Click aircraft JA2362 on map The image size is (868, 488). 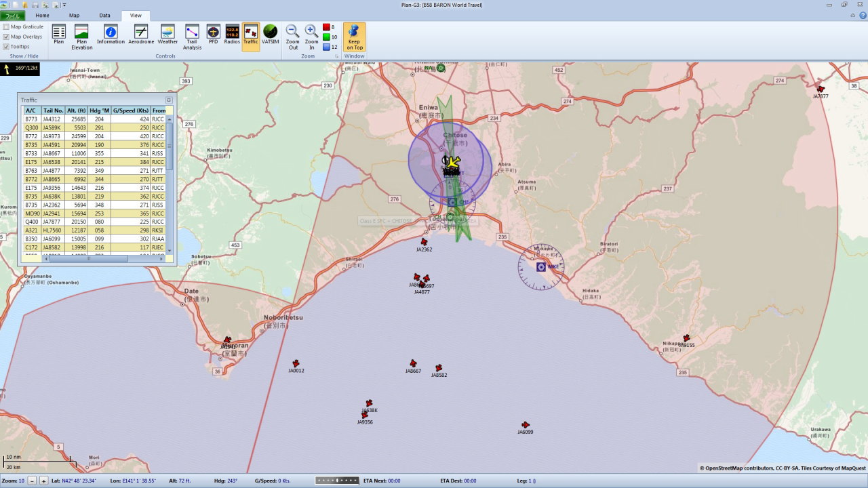click(424, 242)
